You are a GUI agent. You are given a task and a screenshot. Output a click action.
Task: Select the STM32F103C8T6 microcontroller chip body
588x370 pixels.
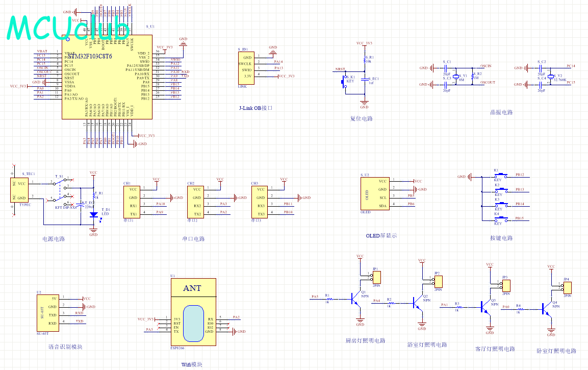click(x=107, y=77)
